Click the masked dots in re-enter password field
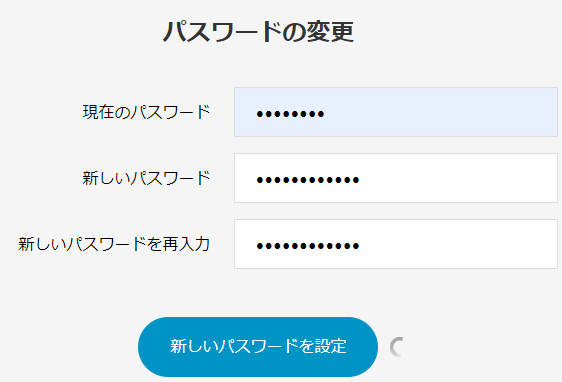This screenshot has height=382, width=562. (x=308, y=246)
